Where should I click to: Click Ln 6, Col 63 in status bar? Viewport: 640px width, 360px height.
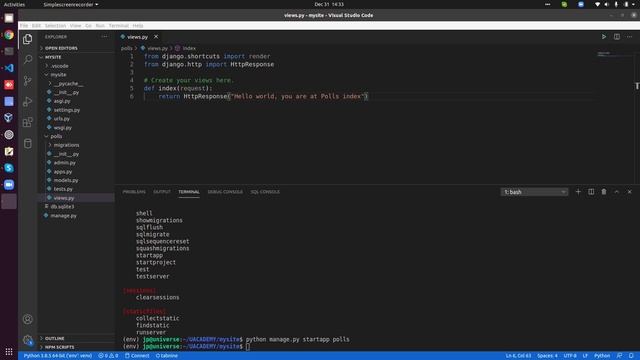click(x=518, y=356)
